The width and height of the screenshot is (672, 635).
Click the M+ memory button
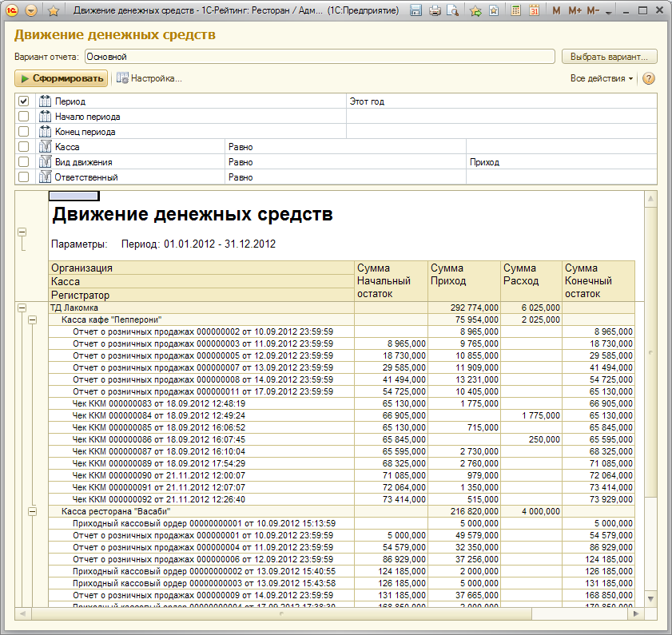574,11
